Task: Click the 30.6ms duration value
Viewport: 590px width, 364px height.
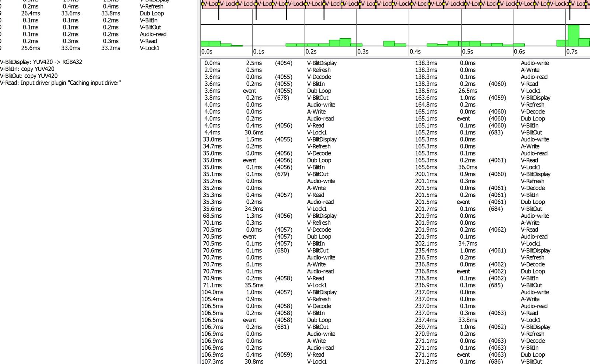Action: pos(254,132)
